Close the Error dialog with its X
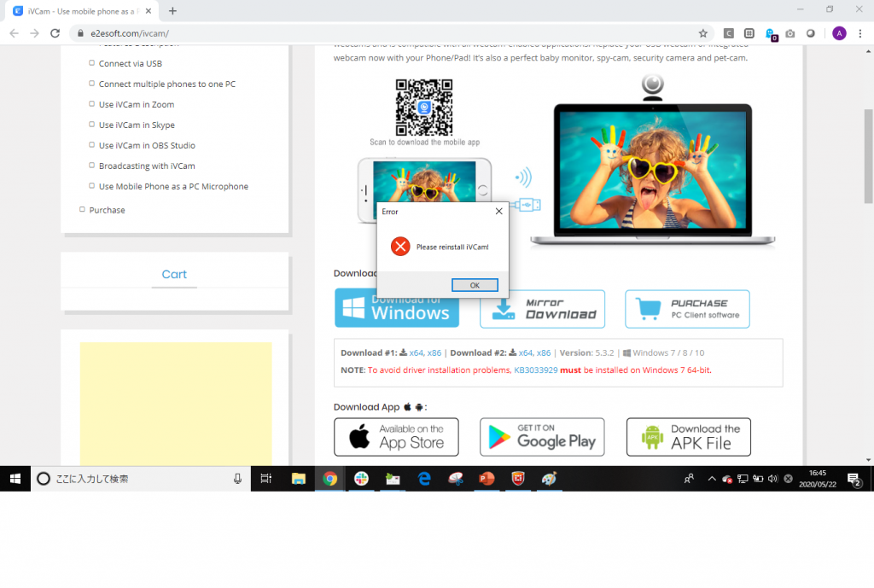 pyautogui.click(x=498, y=211)
